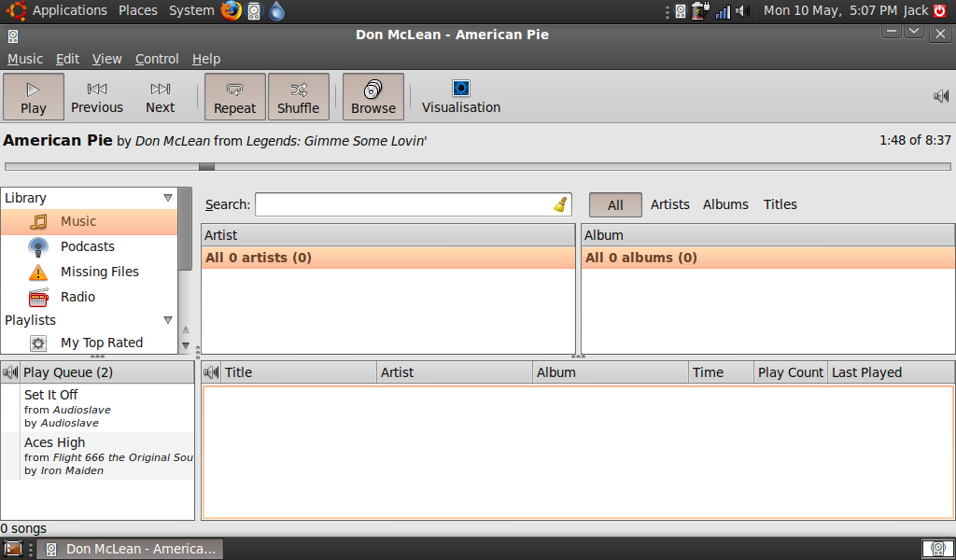
Task: Clear the search with the broom icon
Action: tap(560, 204)
